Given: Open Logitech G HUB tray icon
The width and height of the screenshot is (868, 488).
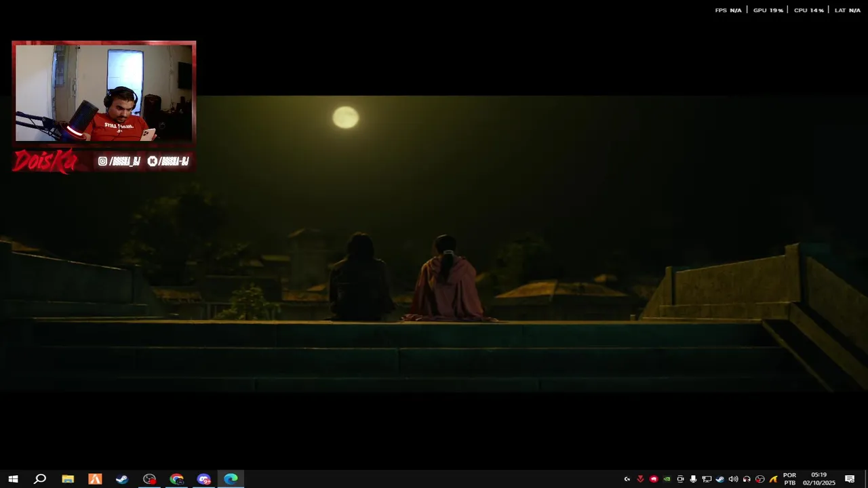Looking at the screenshot, I should [627, 479].
